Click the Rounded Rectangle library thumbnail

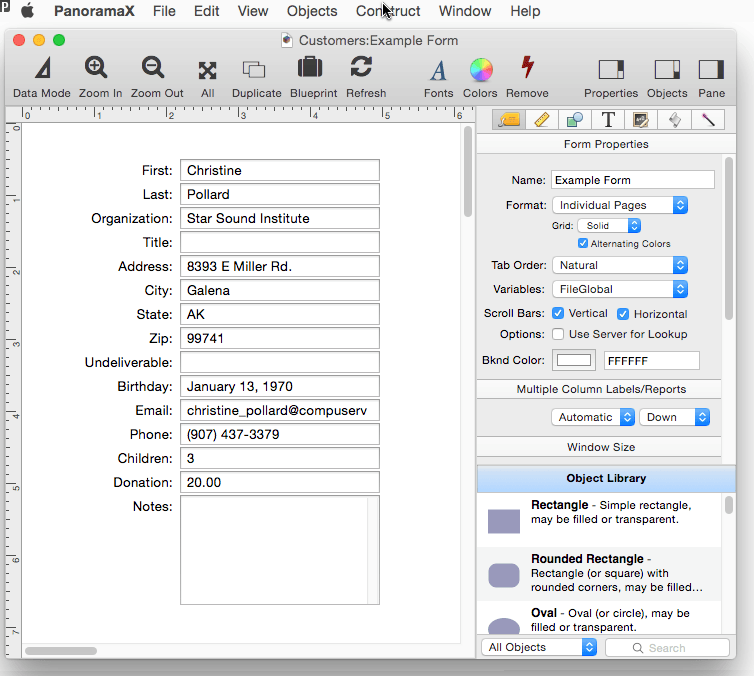click(503, 576)
